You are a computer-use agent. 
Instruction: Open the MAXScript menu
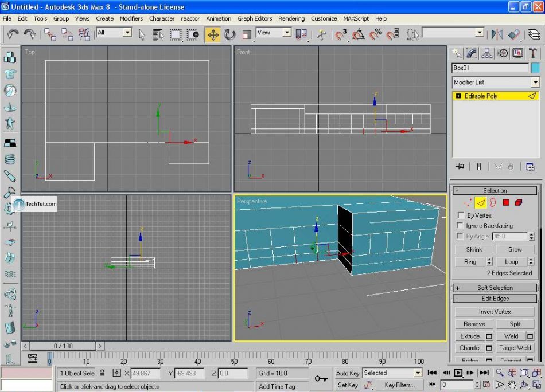(x=356, y=19)
